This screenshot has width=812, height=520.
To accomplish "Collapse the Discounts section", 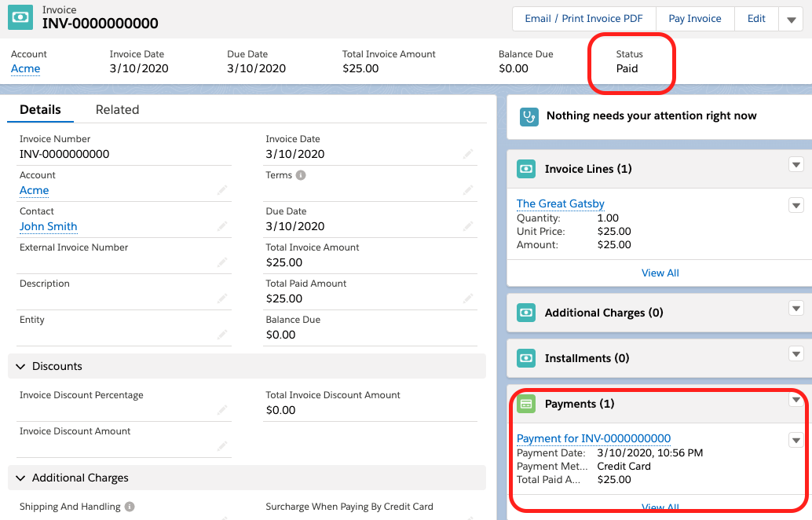I will pos(20,367).
